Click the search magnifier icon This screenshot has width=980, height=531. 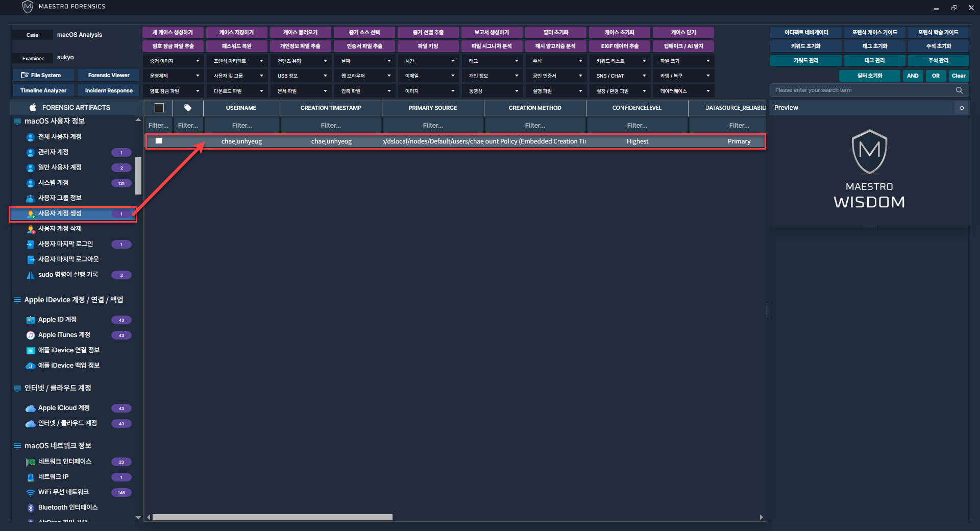point(959,90)
